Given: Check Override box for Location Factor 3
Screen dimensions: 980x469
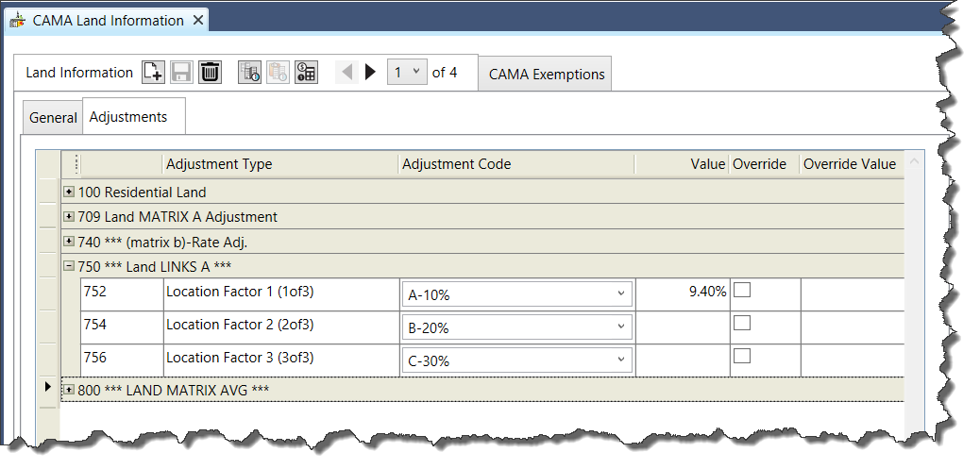Looking at the screenshot, I should click(x=743, y=357).
